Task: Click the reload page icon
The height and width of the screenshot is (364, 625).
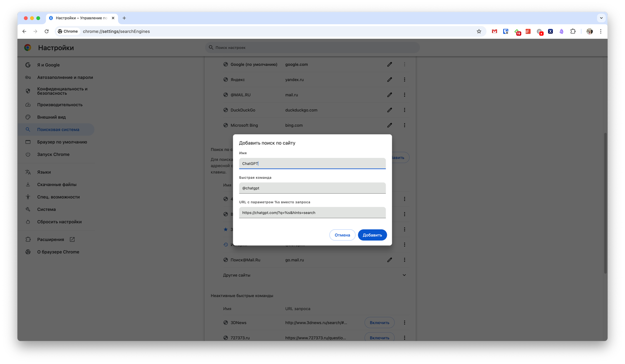Action: pyautogui.click(x=47, y=31)
